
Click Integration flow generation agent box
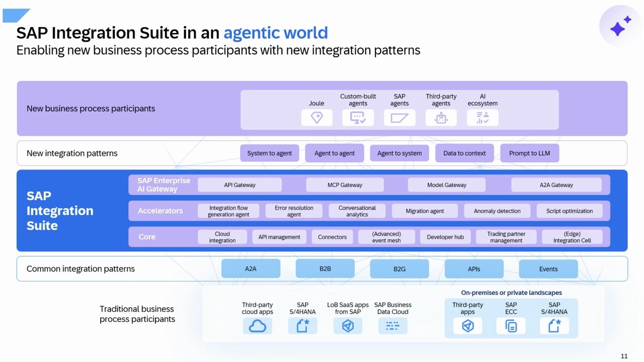(229, 211)
